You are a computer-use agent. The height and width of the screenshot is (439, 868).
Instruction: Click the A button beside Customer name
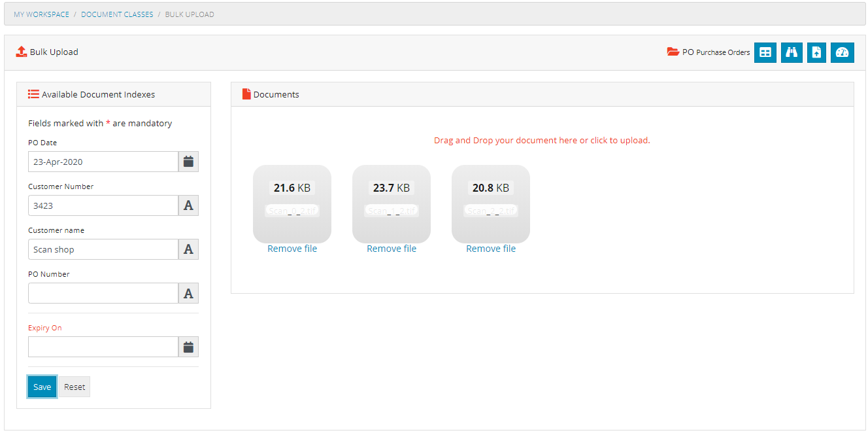tap(188, 249)
